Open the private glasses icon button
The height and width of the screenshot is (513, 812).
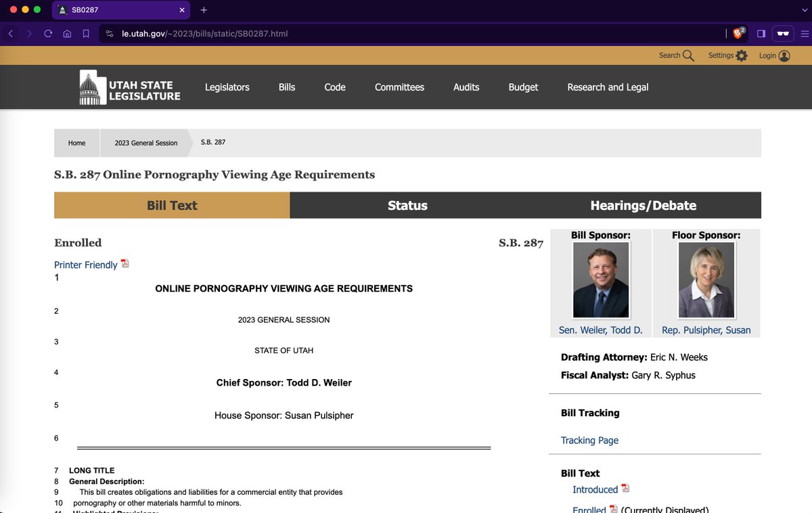point(783,33)
